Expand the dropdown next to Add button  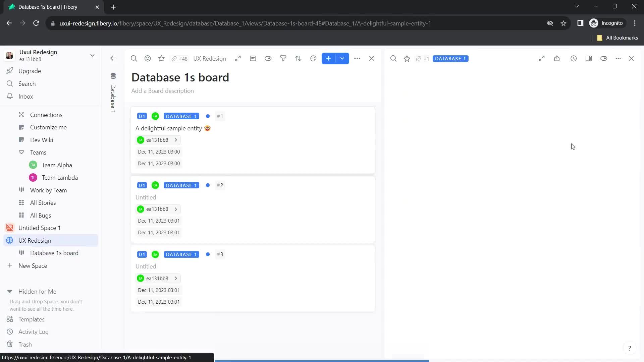pos(343,58)
